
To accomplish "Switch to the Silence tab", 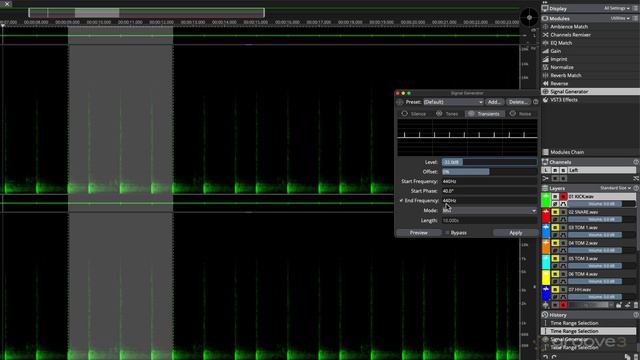I will click(x=414, y=114).
